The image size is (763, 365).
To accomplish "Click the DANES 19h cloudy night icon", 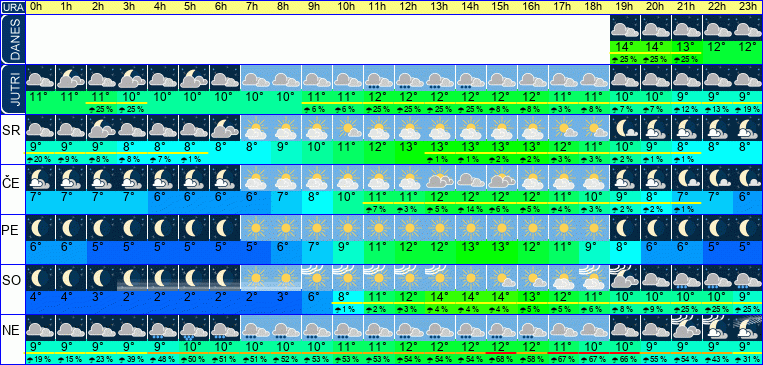I will coord(625,28).
